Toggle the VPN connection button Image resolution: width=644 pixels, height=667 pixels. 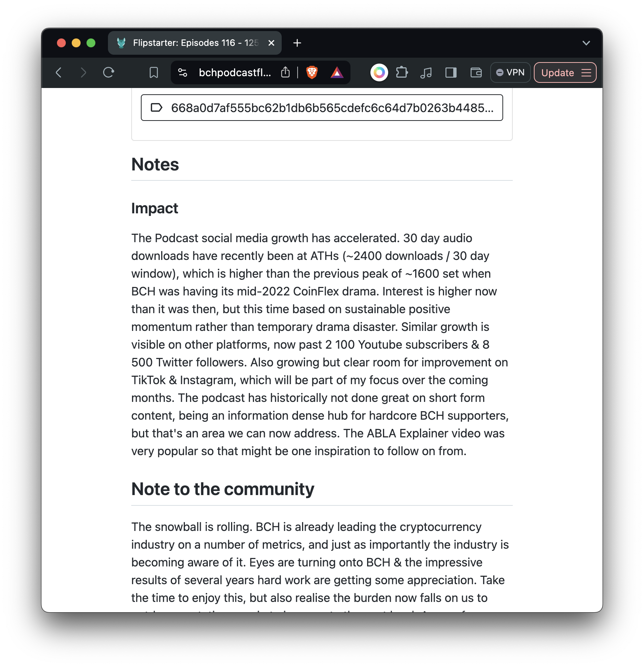[x=510, y=72]
